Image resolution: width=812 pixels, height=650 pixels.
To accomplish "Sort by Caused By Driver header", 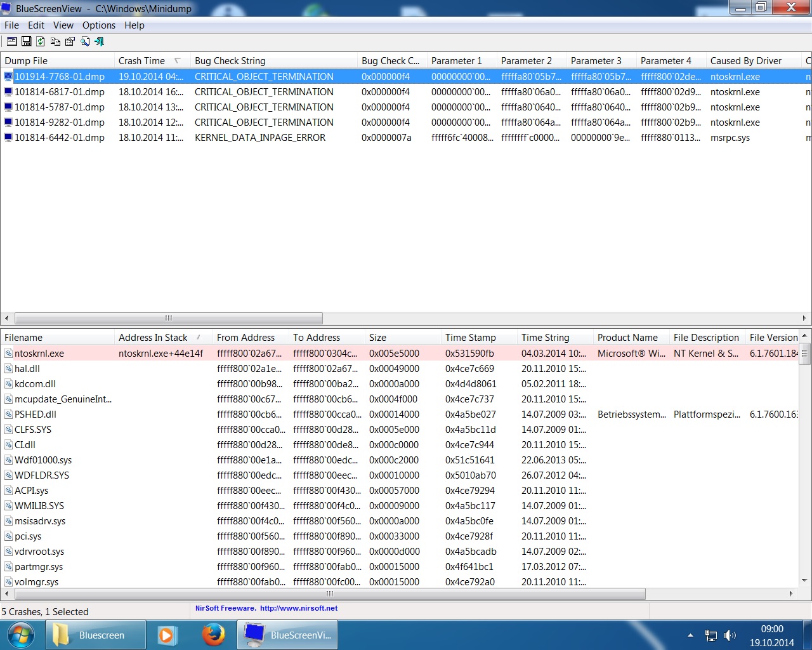I will pyautogui.click(x=754, y=61).
